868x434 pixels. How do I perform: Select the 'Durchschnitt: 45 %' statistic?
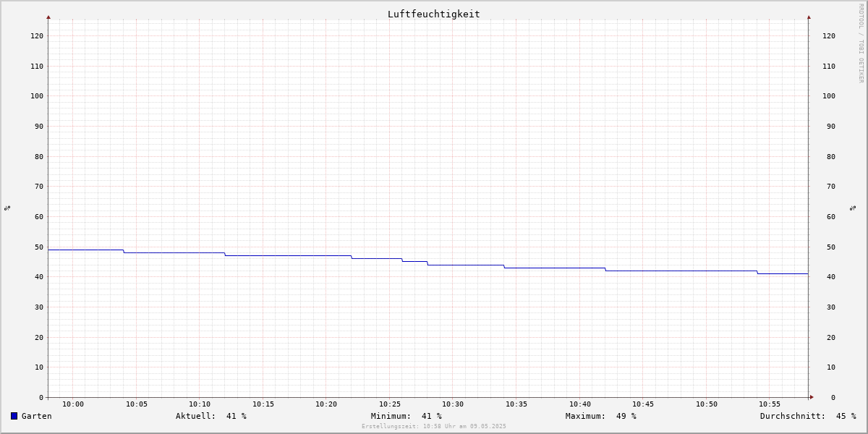(808, 416)
